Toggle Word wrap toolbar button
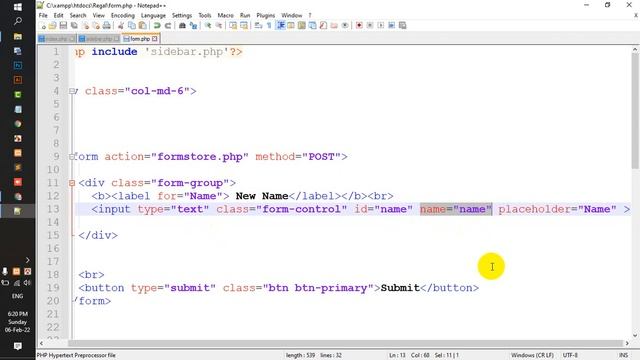 [x=258, y=25]
